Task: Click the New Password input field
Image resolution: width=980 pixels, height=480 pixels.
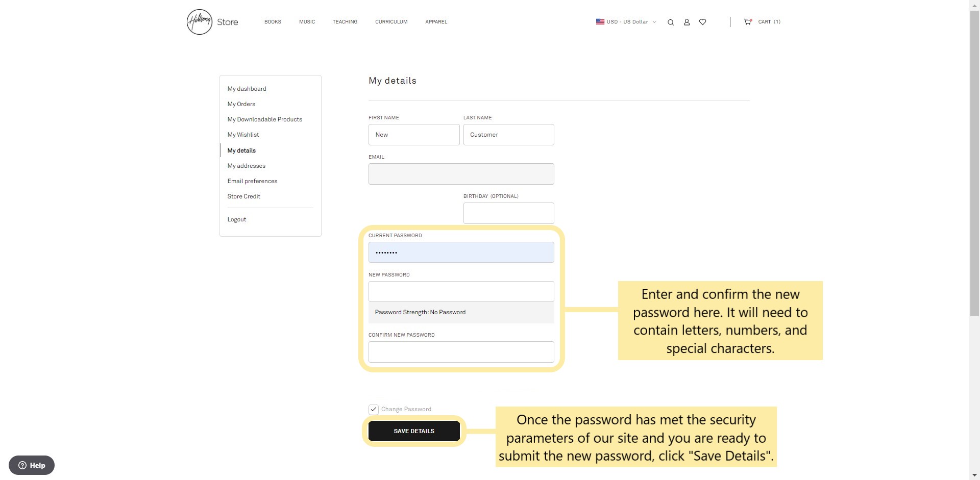Action: tap(461, 292)
